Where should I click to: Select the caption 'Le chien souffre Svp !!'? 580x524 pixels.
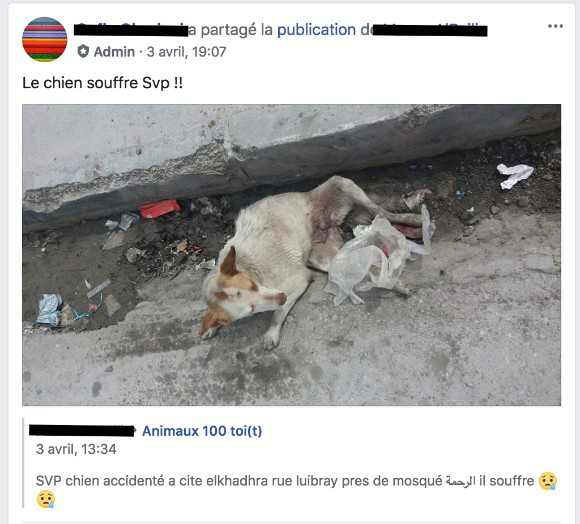tap(102, 83)
